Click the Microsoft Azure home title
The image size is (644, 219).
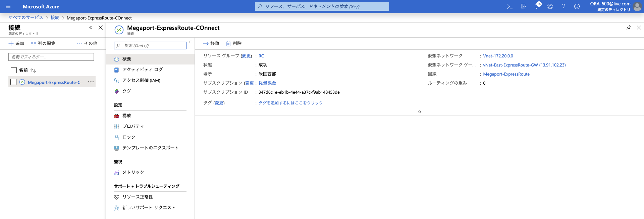(x=41, y=6)
